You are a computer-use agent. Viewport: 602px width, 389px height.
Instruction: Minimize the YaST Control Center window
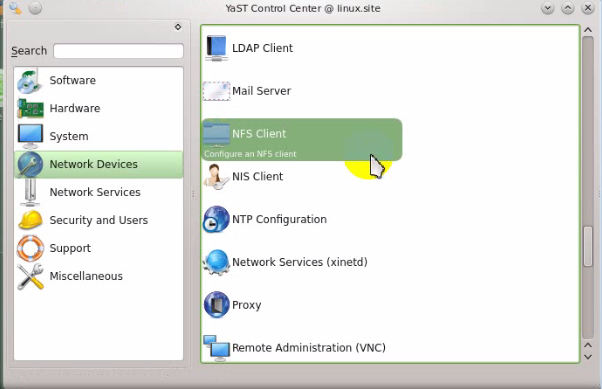click(x=547, y=8)
